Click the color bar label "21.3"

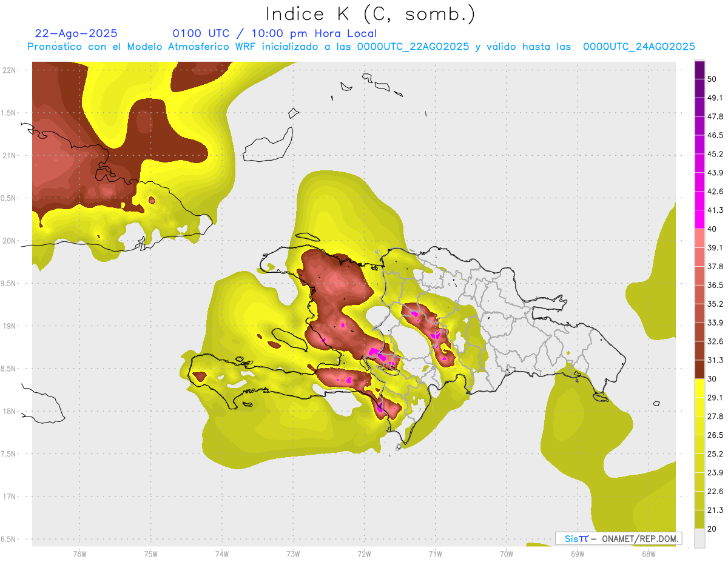pos(715,510)
